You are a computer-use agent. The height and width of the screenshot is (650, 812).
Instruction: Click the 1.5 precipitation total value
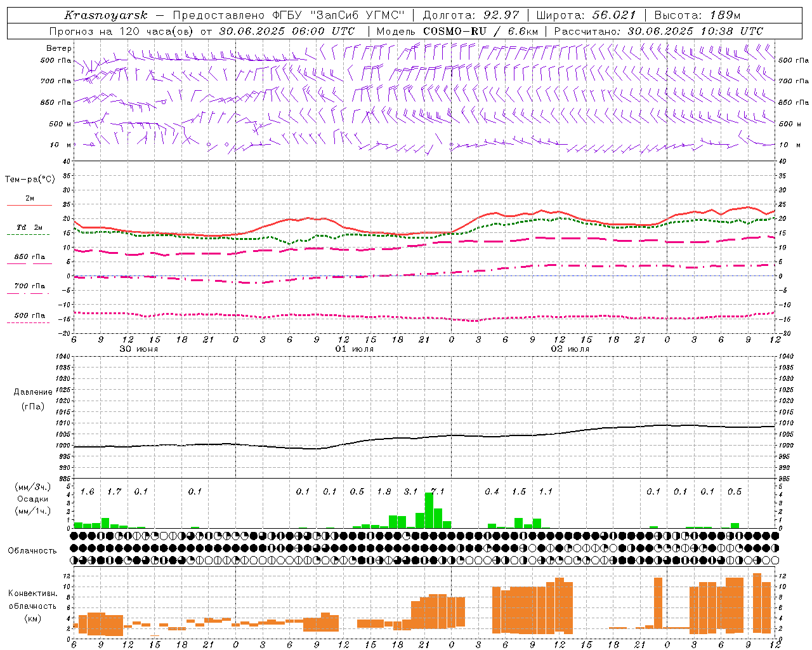(x=519, y=491)
